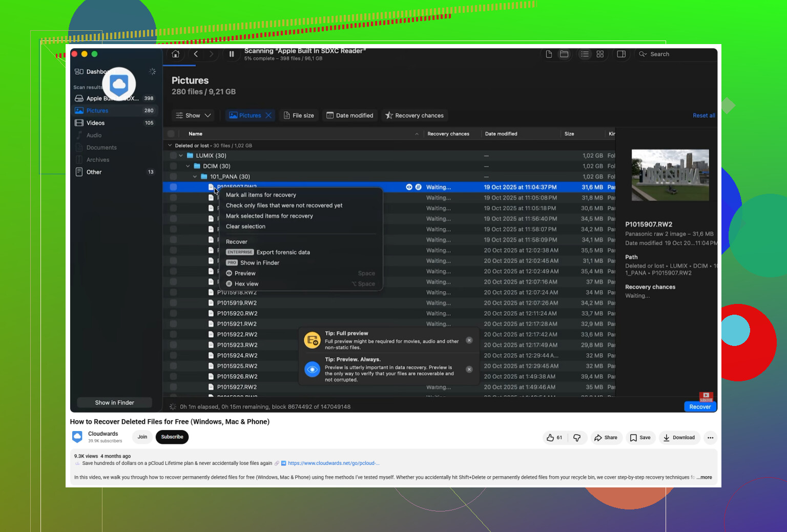Choose Export forensic data menu entry
The height and width of the screenshot is (532, 787).
[301, 252]
